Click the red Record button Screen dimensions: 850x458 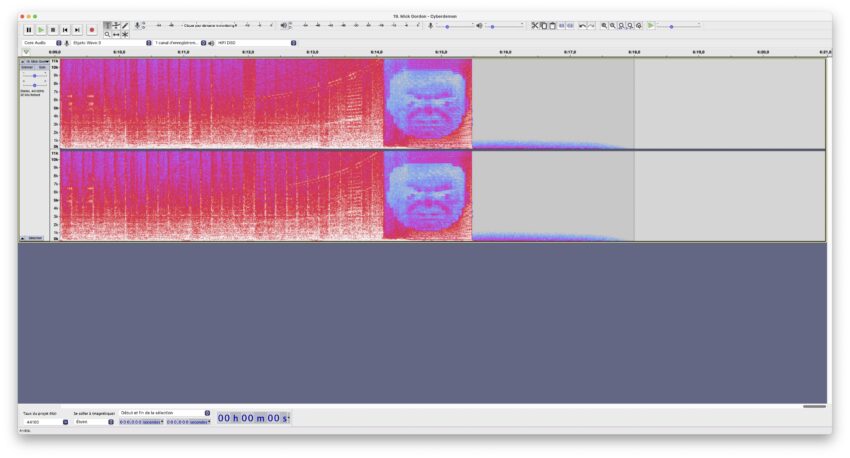[x=92, y=30]
